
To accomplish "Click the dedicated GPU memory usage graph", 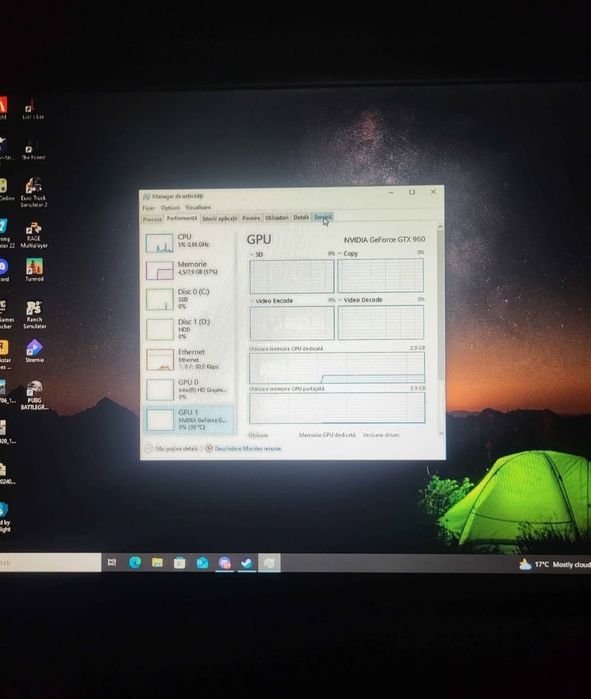I will (x=337, y=368).
